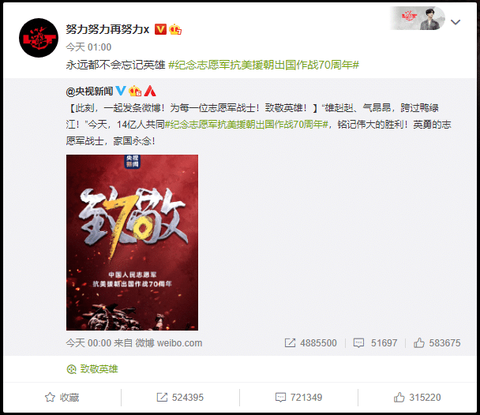
Task: Open the post options chevron dropdown
Action: pos(455,22)
